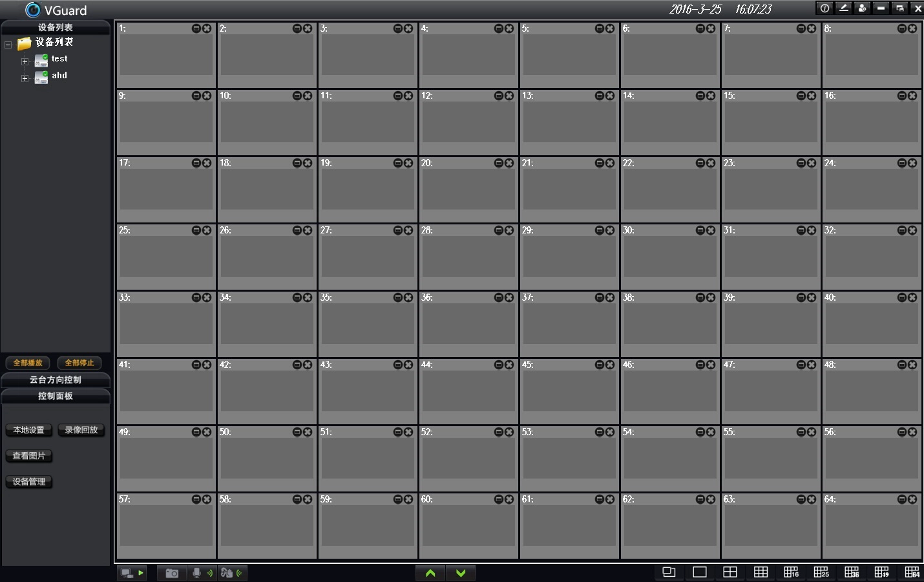Viewport: 924px width, 582px height.
Task: Expand the test device node
Action: pos(25,62)
